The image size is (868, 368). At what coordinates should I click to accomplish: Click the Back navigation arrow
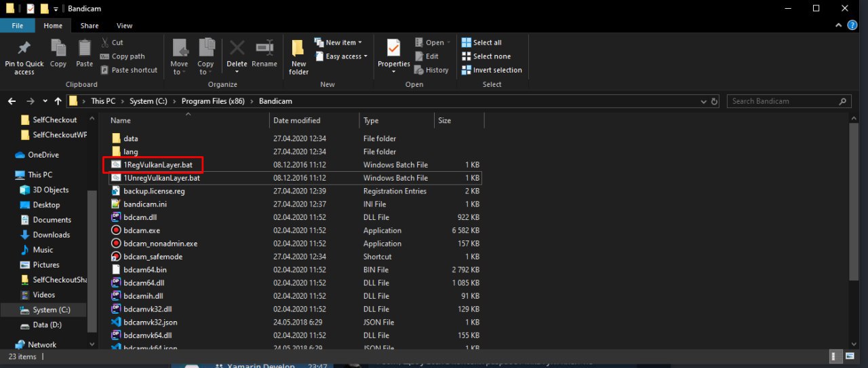(x=12, y=101)
